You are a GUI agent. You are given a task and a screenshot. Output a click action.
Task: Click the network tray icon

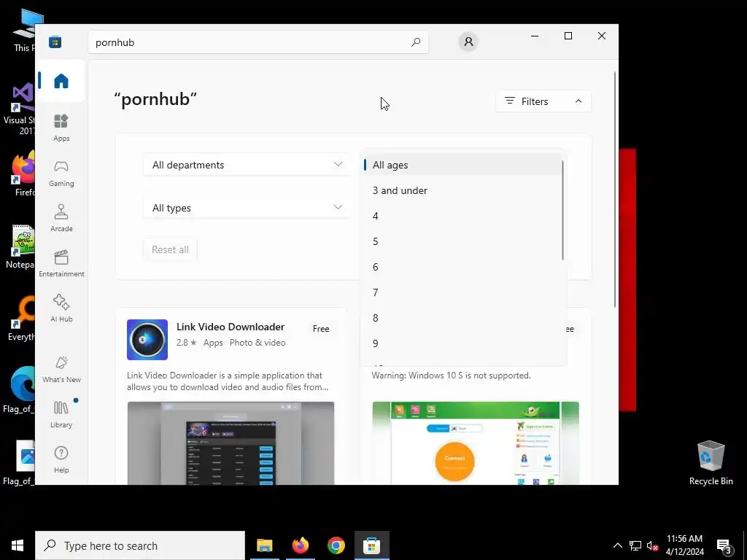635,545
